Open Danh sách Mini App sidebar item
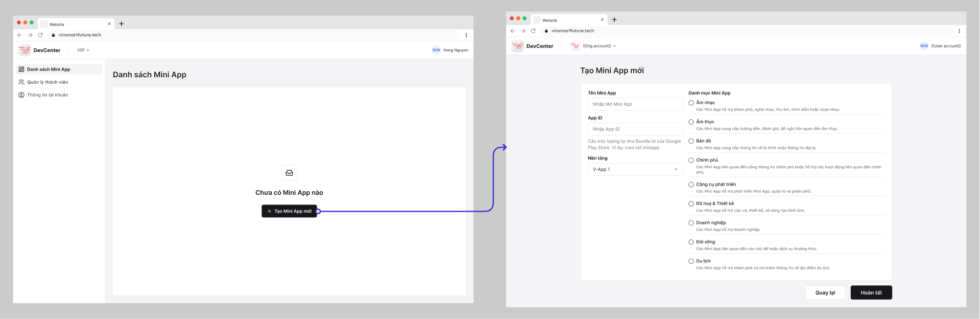This screenshot has height=319, width=980. click(x=59, y=69)
